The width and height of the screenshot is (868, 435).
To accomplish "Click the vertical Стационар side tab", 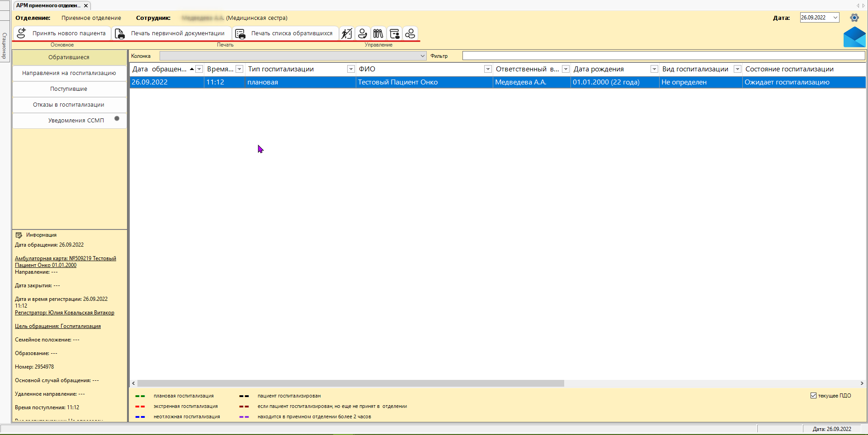I will coord(5,46).
